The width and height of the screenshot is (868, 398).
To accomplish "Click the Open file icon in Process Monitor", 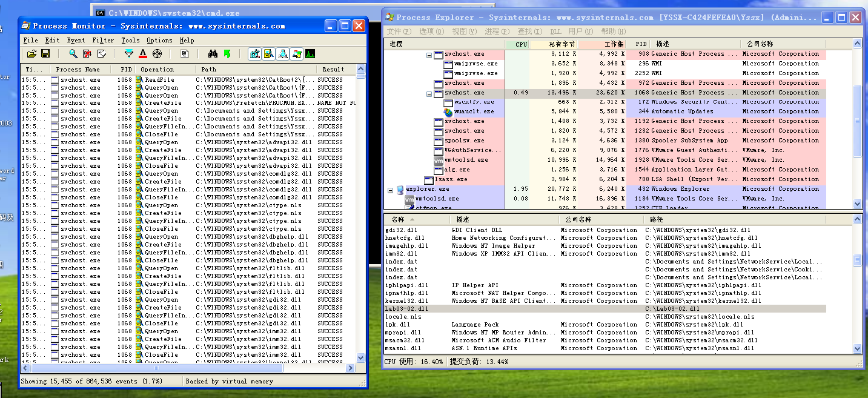I will coord(32,54).
